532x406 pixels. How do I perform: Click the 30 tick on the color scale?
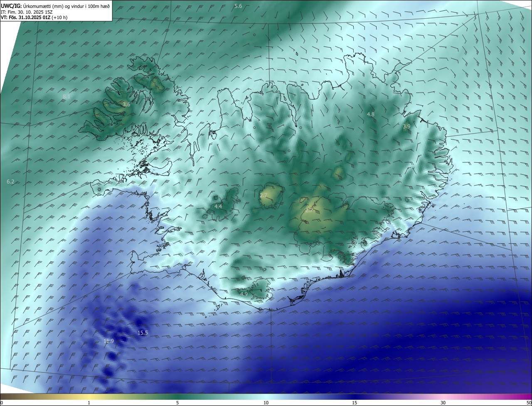click(443, 403)
